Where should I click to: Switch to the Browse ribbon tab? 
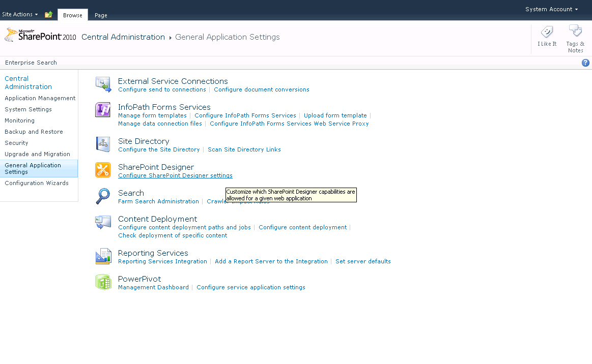[x=72, y=15]
